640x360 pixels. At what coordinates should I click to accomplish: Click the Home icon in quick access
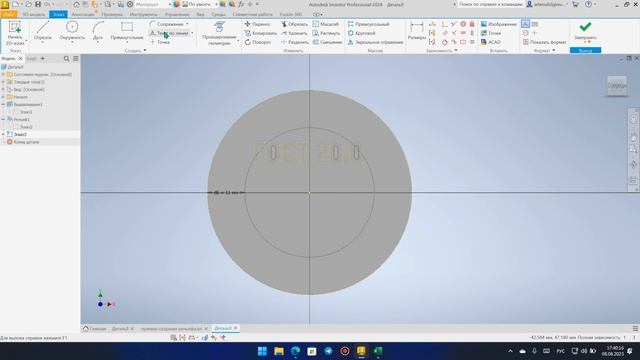76,4
